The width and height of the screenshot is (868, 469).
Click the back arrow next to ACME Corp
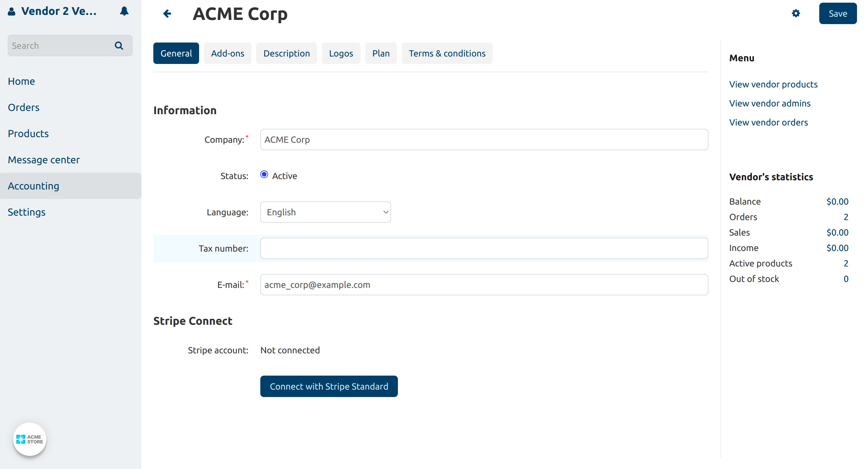click(x=167, y=13)
